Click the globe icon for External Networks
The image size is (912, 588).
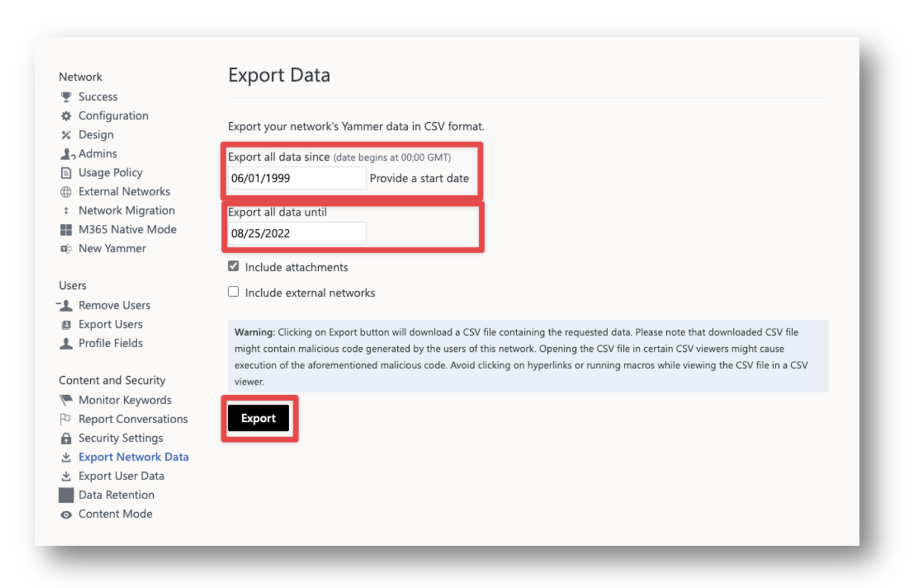pos(66,192)
